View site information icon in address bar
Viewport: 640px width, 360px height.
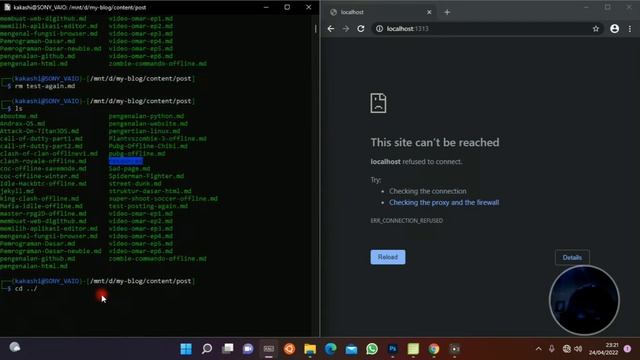379,29
